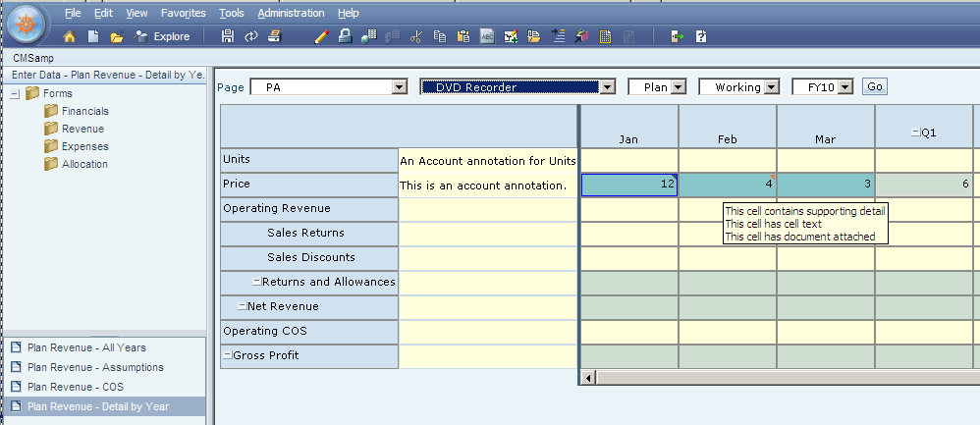Viewport: 980px width, 425px height.
Task: Refresh data toolbar icon
Action: [250, 37]
